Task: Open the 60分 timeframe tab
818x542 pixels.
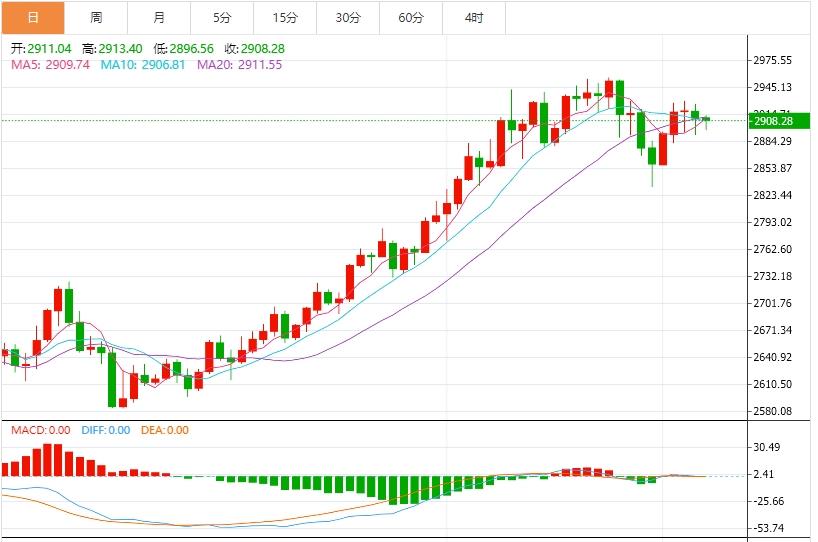Action: pyautogui.click(x=411, y=17)
